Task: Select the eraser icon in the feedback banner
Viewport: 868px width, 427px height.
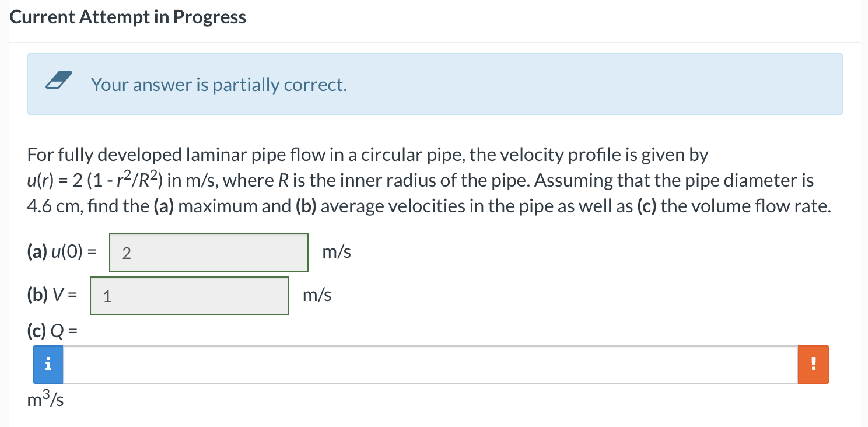Action: pos(58,82)
